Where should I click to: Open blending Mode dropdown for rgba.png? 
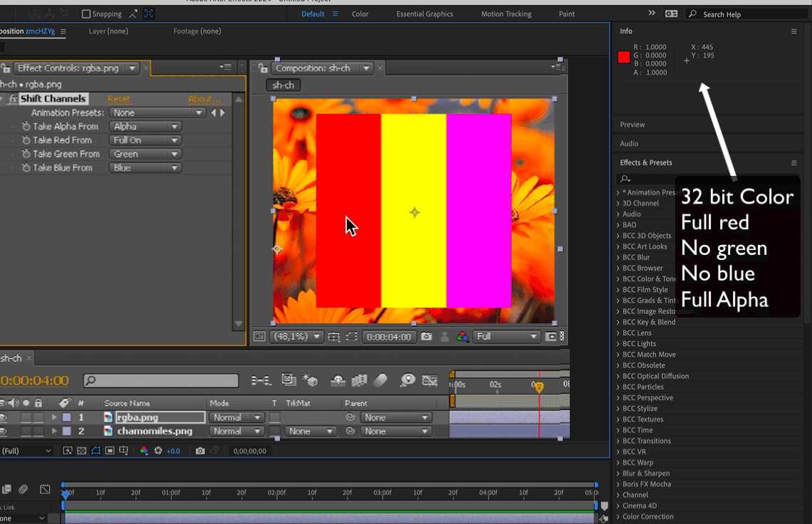(236, 417)
